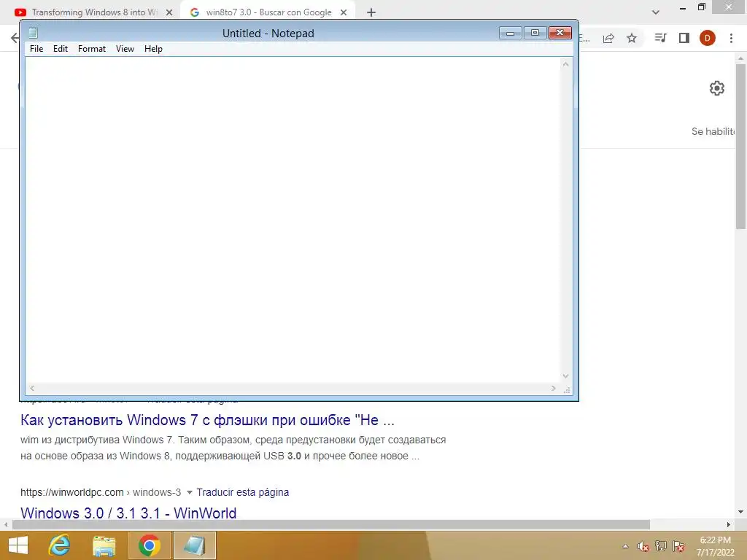
Task: Open the Format menu in Notepad
Action: [91, 49]
